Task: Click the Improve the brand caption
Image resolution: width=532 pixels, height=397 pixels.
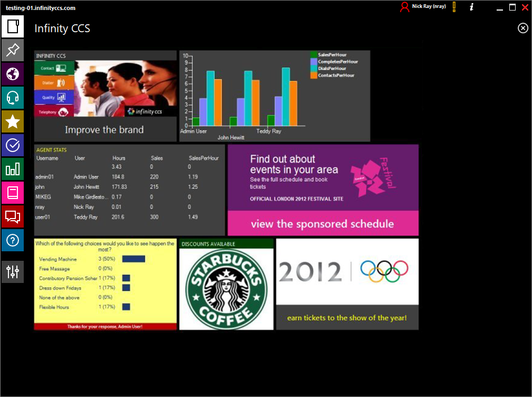Action: 104,130
